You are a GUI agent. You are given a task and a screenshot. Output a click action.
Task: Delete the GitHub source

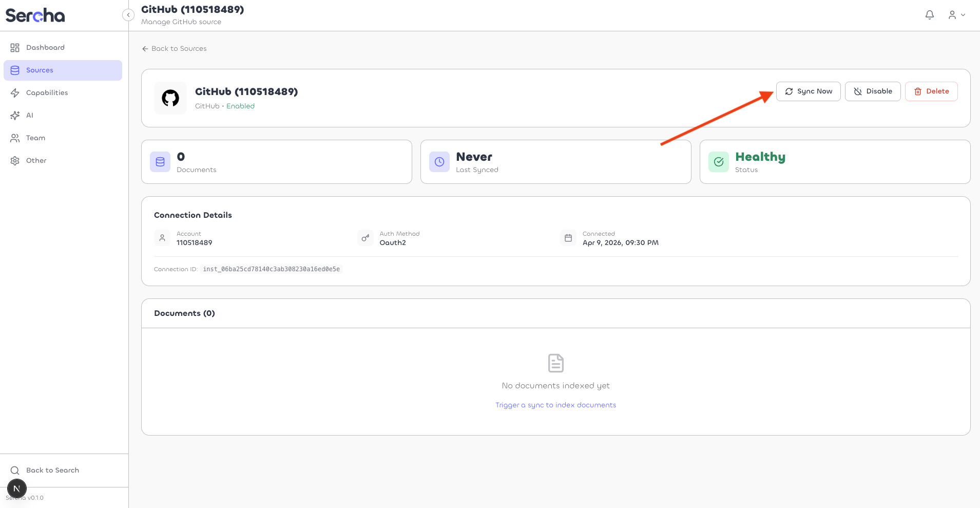931,91
